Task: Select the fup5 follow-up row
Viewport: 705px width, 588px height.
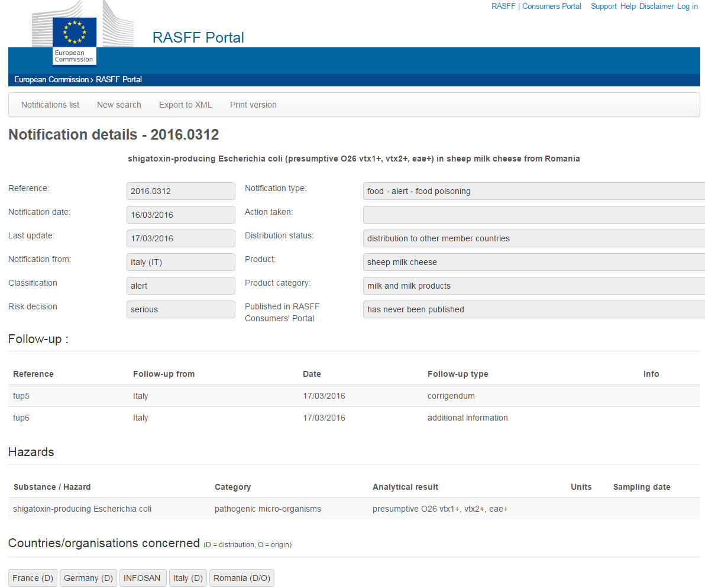Action: click(21, 396)
